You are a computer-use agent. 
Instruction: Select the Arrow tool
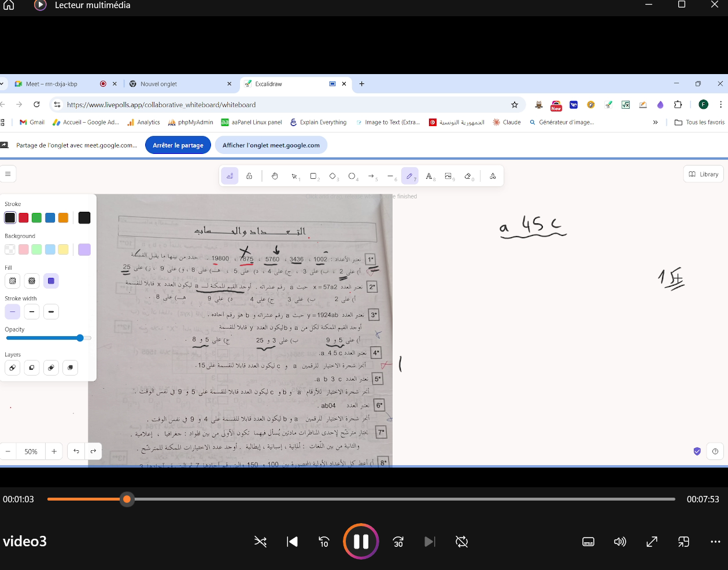click(371, 176)
